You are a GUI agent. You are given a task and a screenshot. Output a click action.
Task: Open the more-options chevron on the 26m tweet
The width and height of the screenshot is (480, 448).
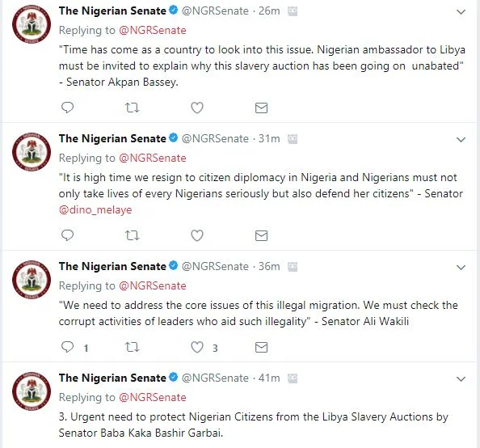click(x=461, y=12)
